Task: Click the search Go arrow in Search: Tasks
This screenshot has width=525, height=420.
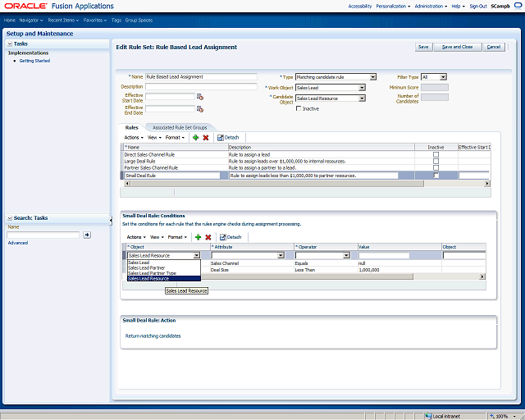Action: [87, 235]
